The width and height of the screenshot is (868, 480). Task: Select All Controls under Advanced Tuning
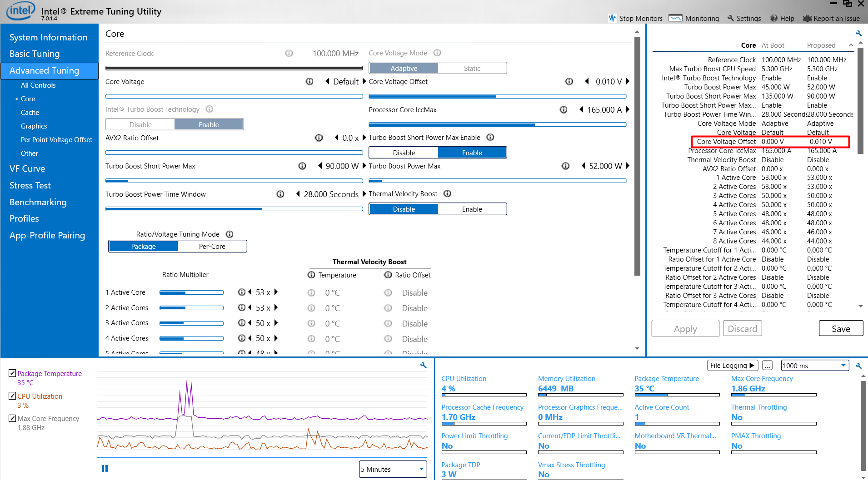pos(38,85)
